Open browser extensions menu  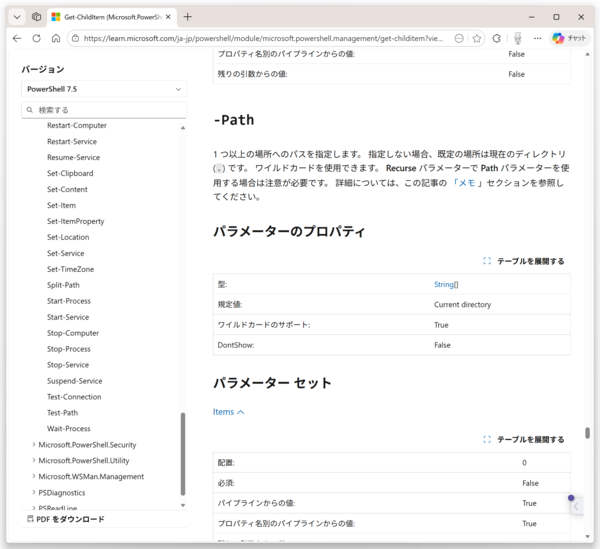tap(497, 38)
